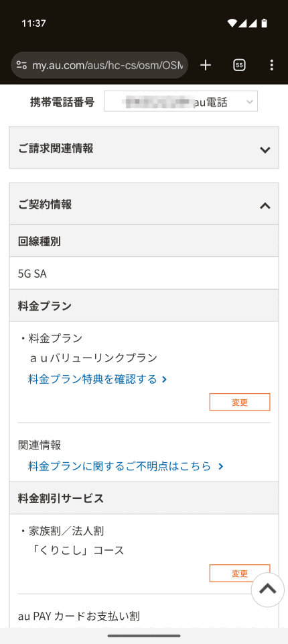This screenshot has width=288, height=644.
Task: Tap the arrow next to 料金プラン特典を確認する
Action: click(x=165, y=379)
